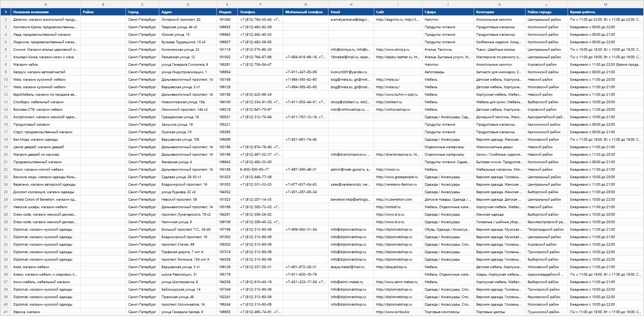The image size is (644, 322).
Task: Click company 'Леда, продовольственный магазин'
Action: click(x=46, y=35)
